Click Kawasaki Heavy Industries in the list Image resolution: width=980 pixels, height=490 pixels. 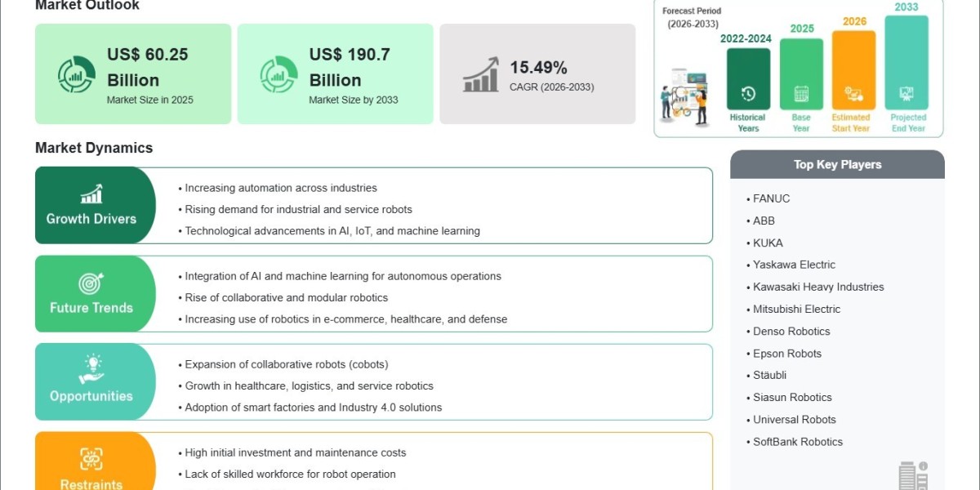(x=818, y=287)
